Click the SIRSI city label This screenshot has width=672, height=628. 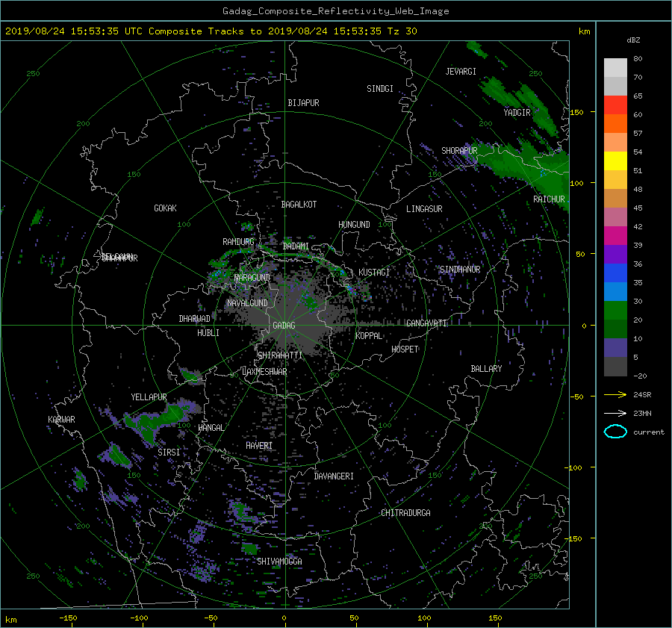[169, 453]
